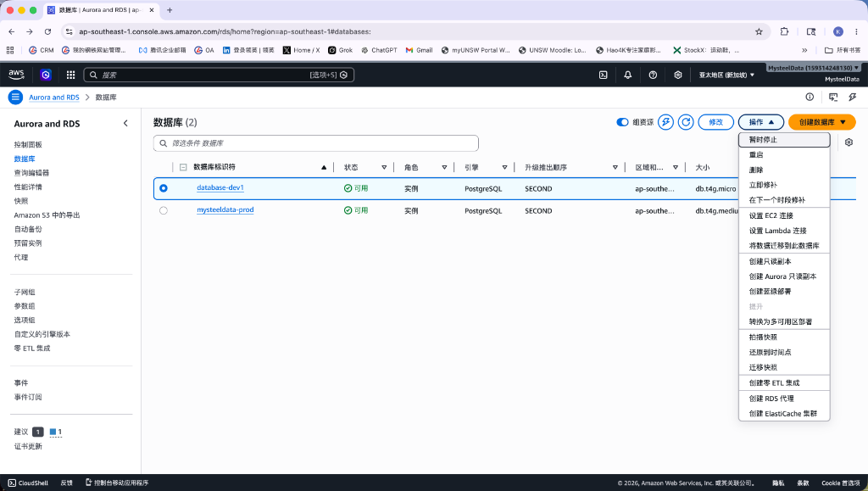This screenshot has height=491, width=868.
Task: Open Aurora and RDS breadcrumb link
Action: pyautogui.click(x=54, y=98)
